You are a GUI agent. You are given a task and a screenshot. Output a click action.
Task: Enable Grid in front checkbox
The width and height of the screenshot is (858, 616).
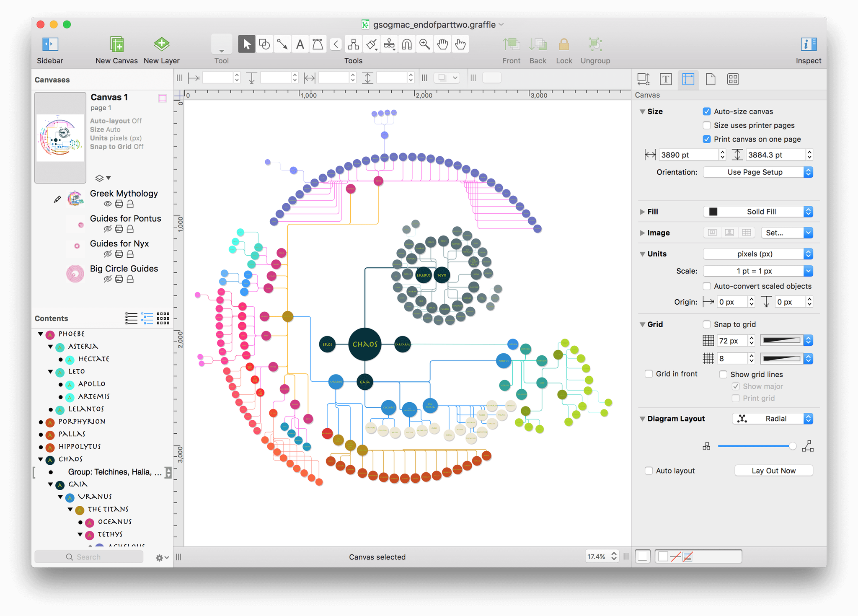[649, 374]
